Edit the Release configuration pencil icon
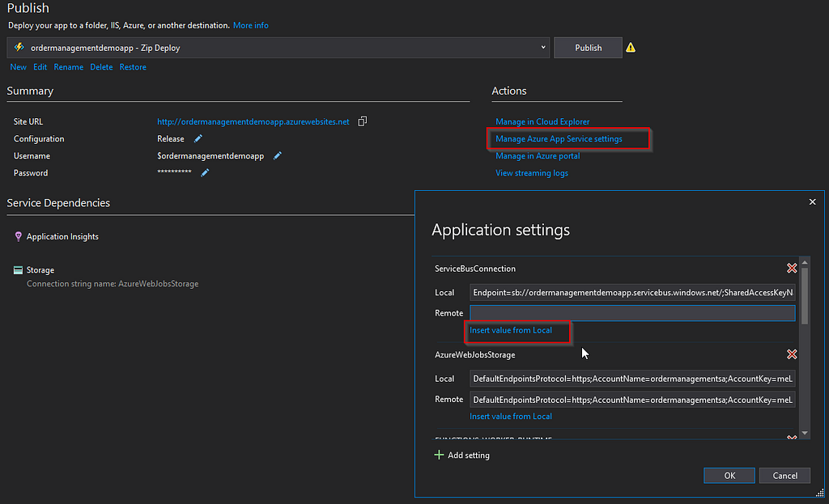 (x=198, y=138)
